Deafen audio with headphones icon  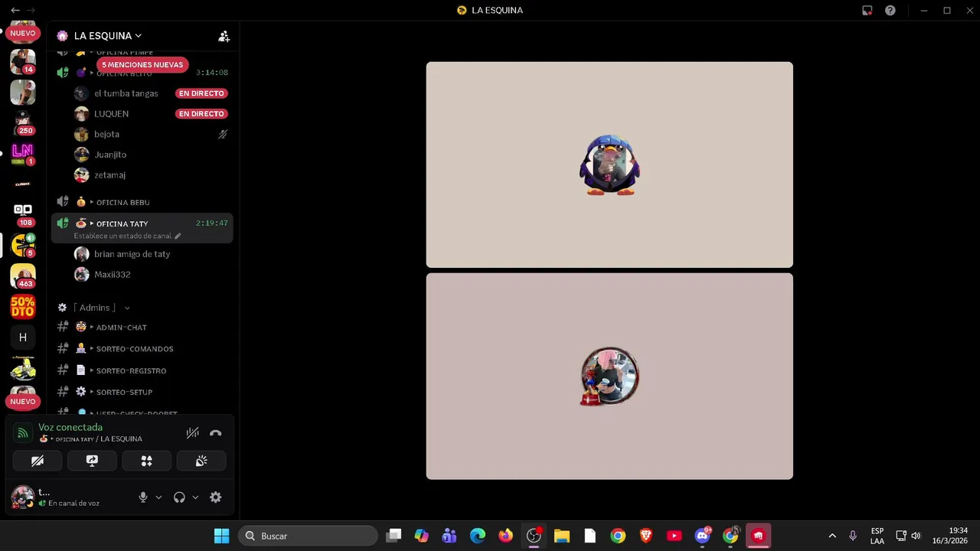(179, 497)
